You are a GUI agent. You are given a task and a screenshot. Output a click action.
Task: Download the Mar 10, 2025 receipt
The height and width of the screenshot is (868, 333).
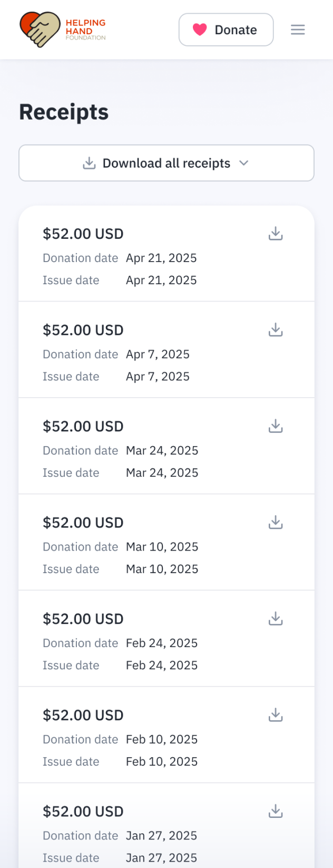pyautogui.click(x=276, y=523)
